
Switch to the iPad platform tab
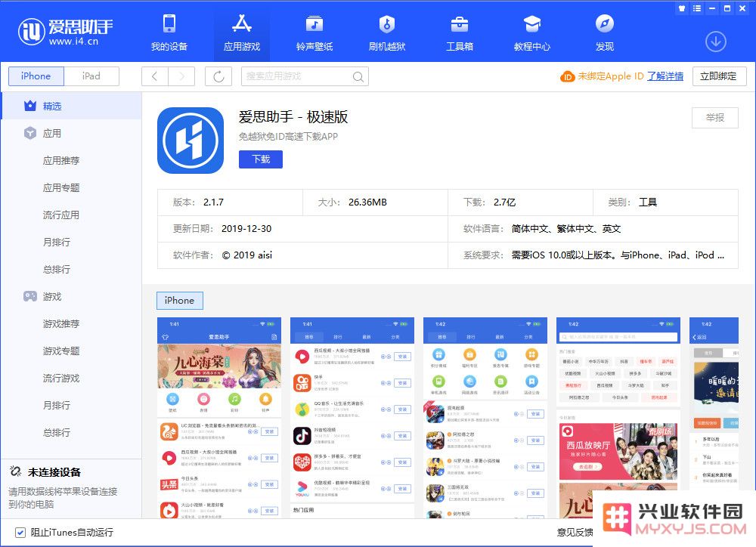pyautogui.click(x=91, y=76)
